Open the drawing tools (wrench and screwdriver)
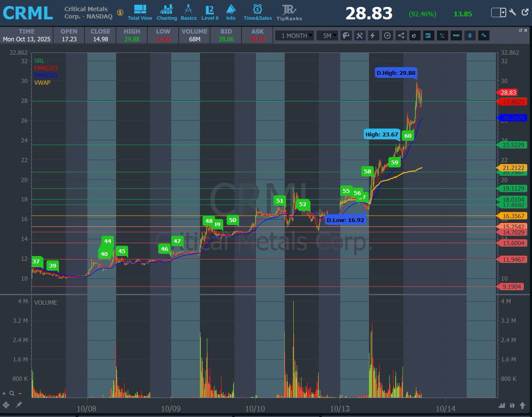This screenshot has width=532, height=417. coord(360,35)
